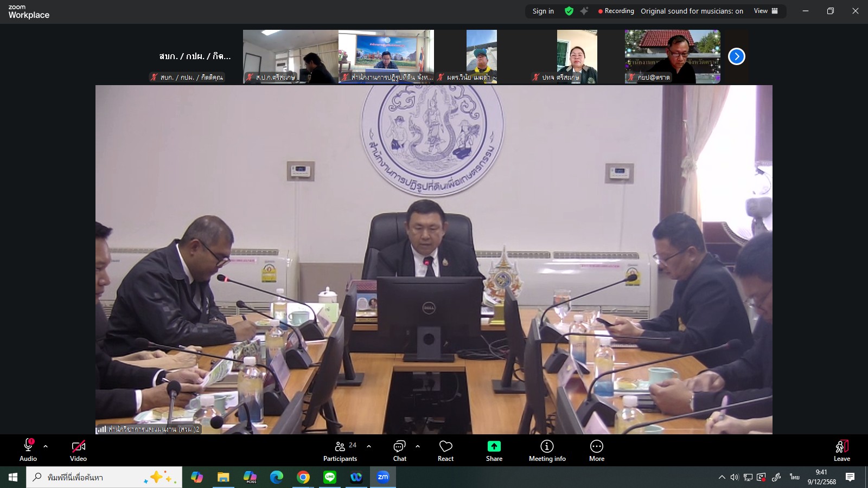Expand the Audio settings arrow
The height and width of the screenshot is (488, 868).
(x=46, y=446)
